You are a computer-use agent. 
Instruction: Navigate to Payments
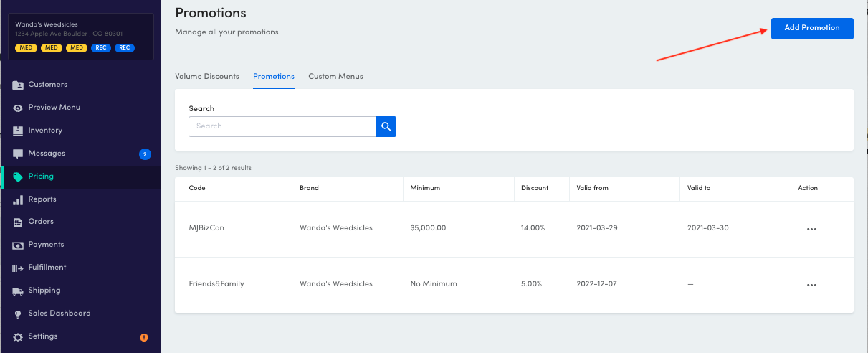point(46,245)
